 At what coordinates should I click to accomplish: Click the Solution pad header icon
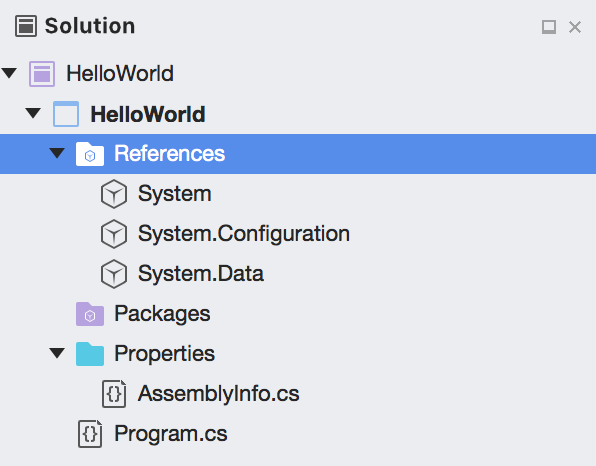pos(26,26)
